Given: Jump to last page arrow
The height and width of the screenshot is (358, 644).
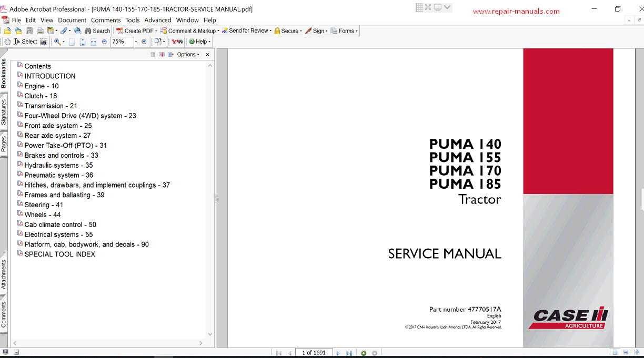Looking at the screenshot, I should 348,353.
